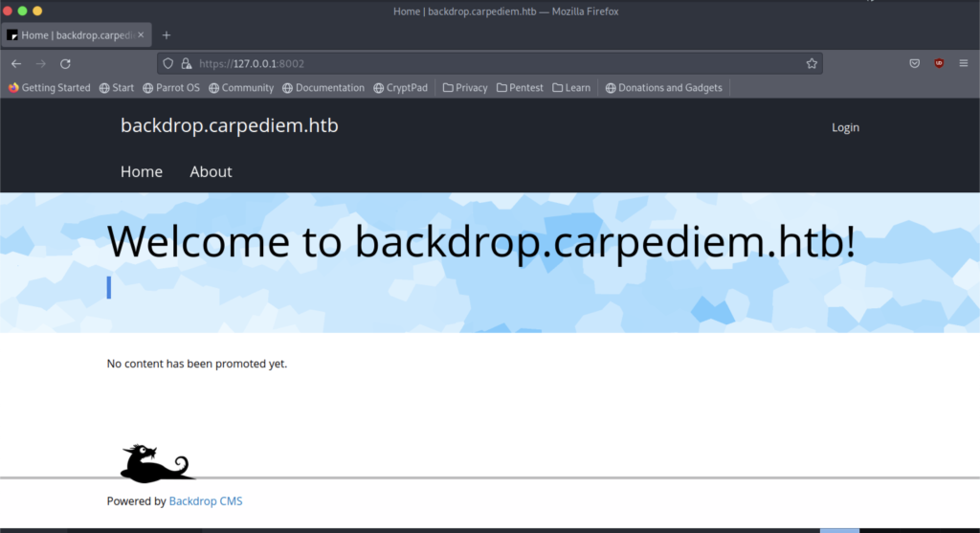
Task: Go to the Home menu item
Action: pos(142,172)
